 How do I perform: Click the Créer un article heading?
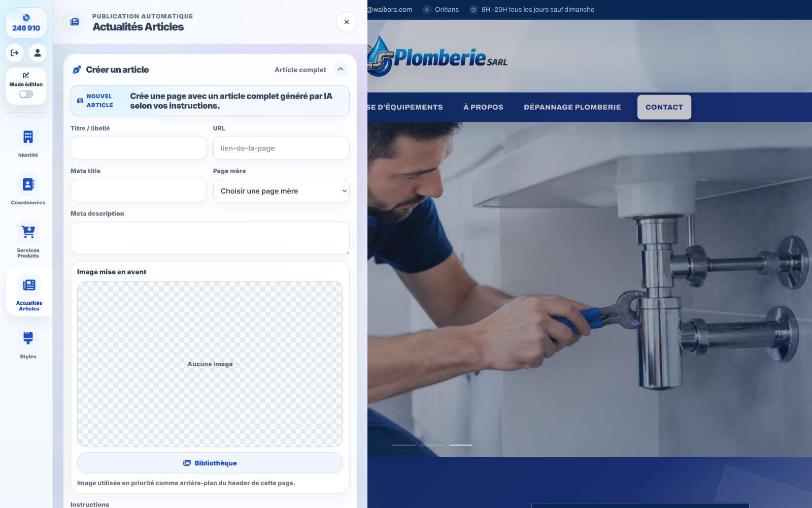coord(117,70)
